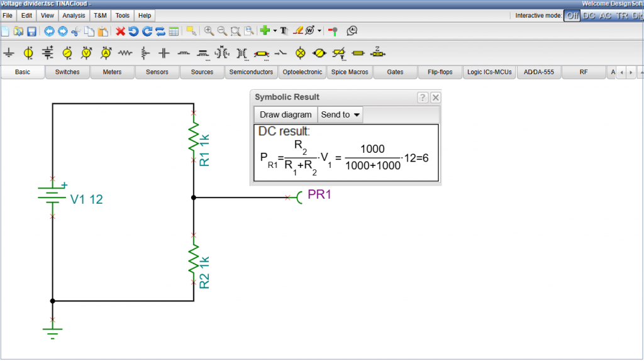Select the capacitor component icon

click(x=164, y=53)
